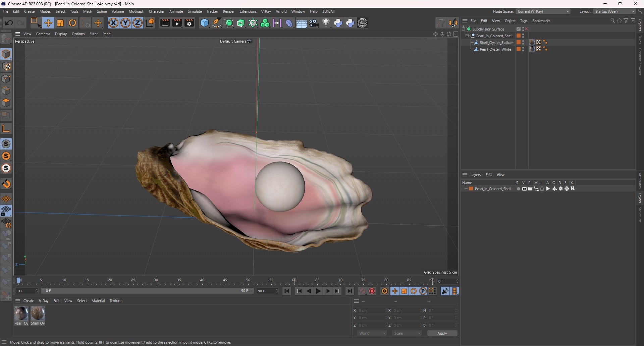Open Node Space dropdown
This screenshot has width=644, height=346.
pos(543,11)
